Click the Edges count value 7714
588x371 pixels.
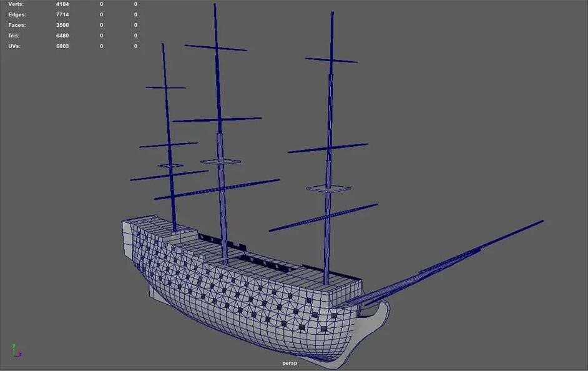[x=62, y=14]
